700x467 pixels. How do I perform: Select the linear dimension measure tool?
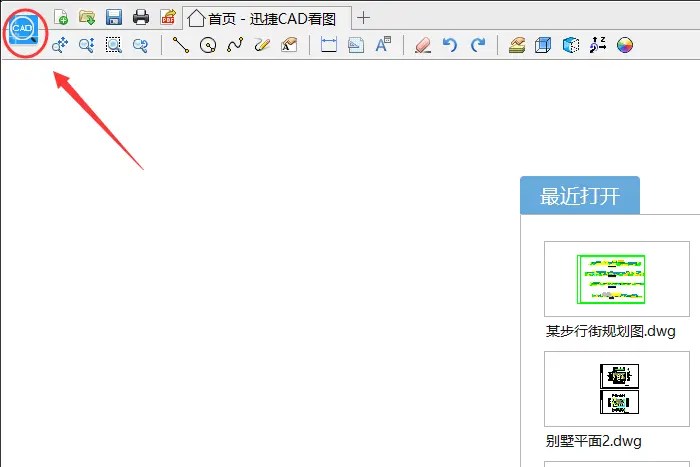[x=329, y=45]
